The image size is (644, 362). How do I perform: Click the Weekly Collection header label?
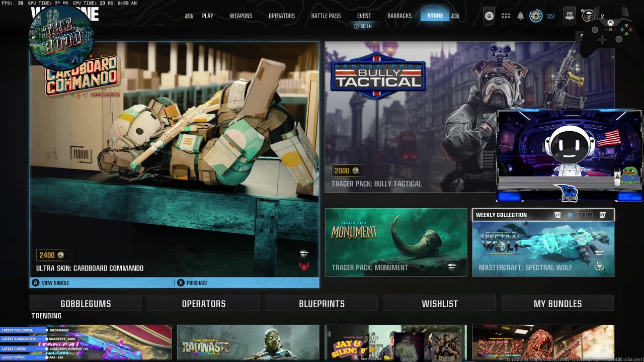pos(501,215)
